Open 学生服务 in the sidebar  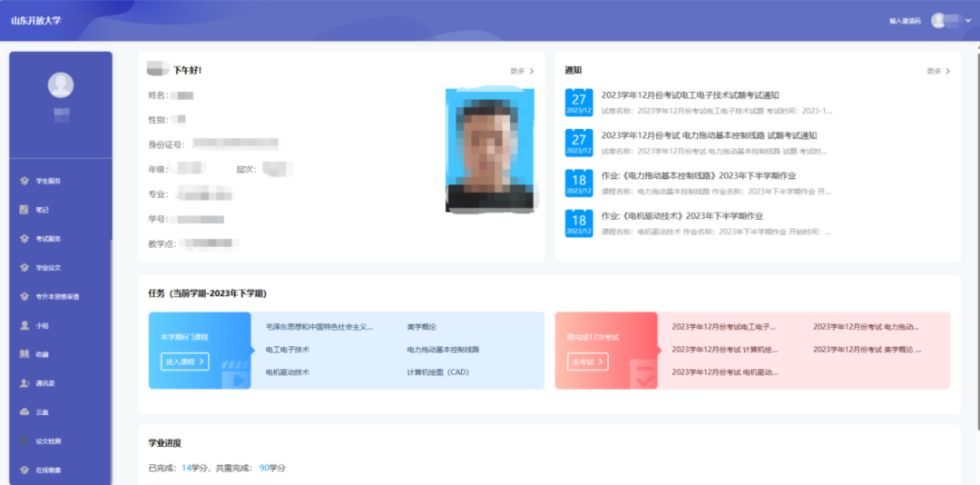point(47,181)
